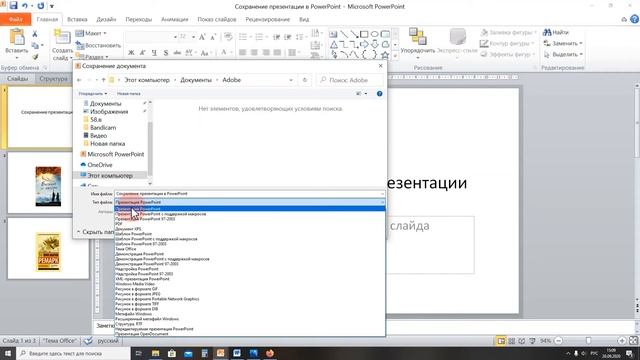Click the help question mark in save dialog
Image resolution: width=640 pixels, height=360 pixels.
pyautogui.click(x=379, y=93)
